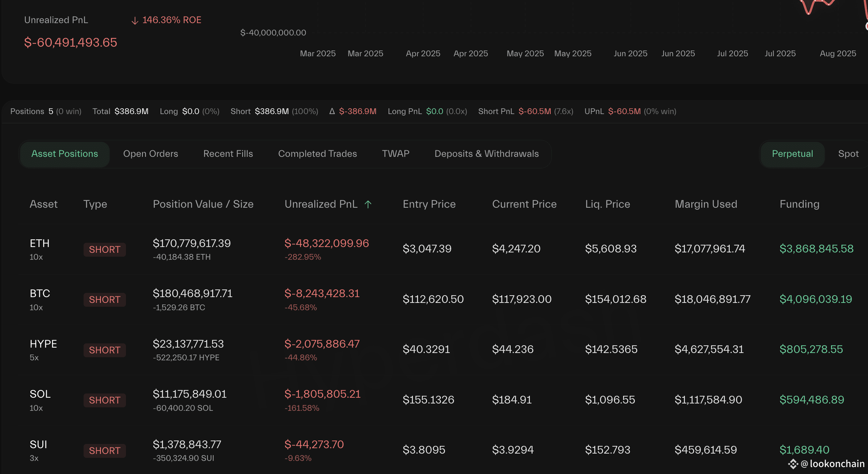Sort by the Unrealized PnL column arrow
Screen dimensions: 868x474
click(368, 204)
